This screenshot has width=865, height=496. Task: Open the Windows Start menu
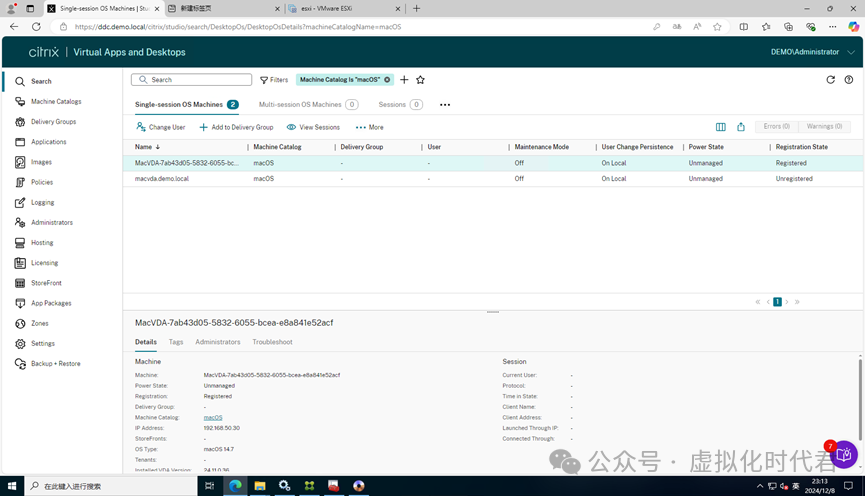pos(12,486)
